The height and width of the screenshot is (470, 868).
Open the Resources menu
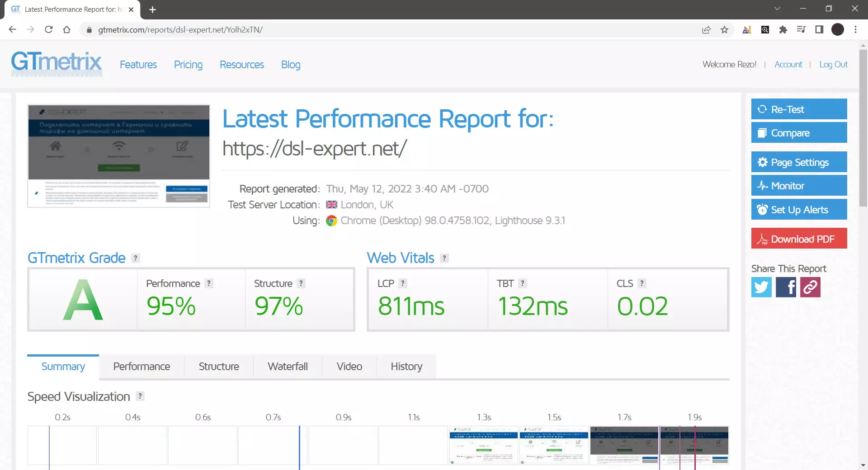242,65
